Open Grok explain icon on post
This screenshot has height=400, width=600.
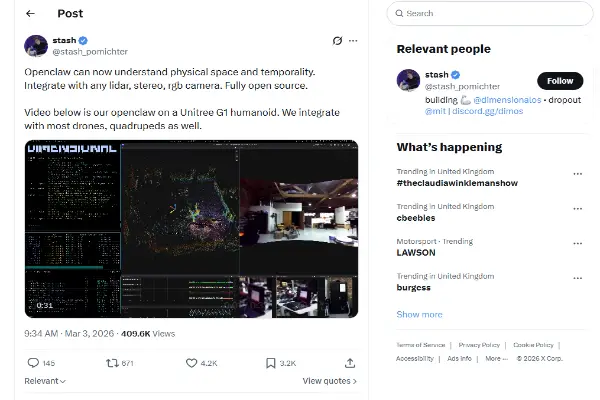click(337, 41)
